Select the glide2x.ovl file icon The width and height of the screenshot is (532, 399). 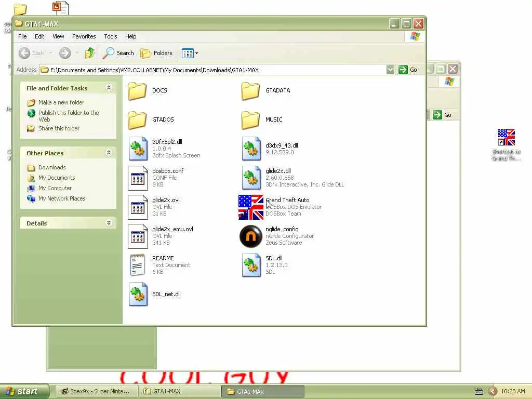coord(138,207)
